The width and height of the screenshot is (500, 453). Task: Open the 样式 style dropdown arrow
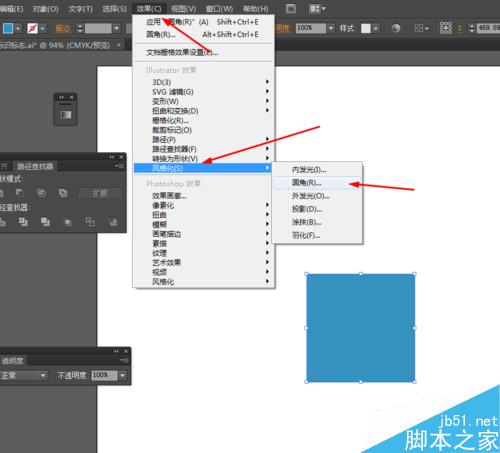(376, 28)
